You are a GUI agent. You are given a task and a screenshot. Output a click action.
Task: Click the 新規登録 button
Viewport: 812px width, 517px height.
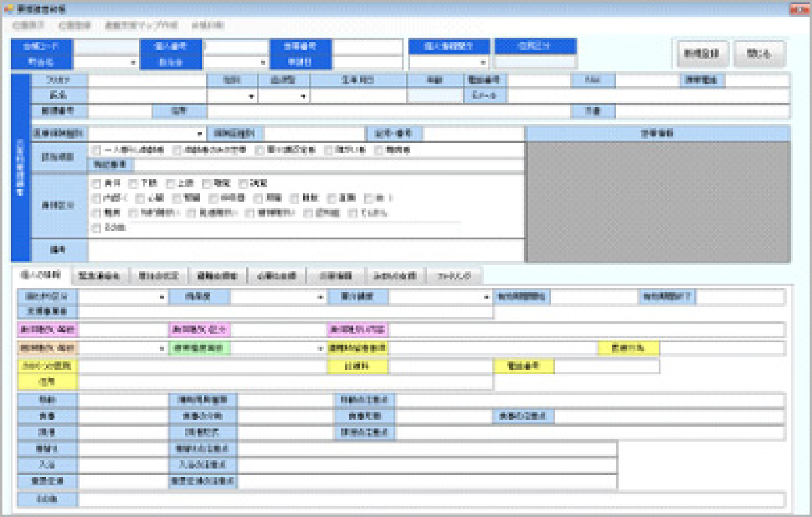701,53
